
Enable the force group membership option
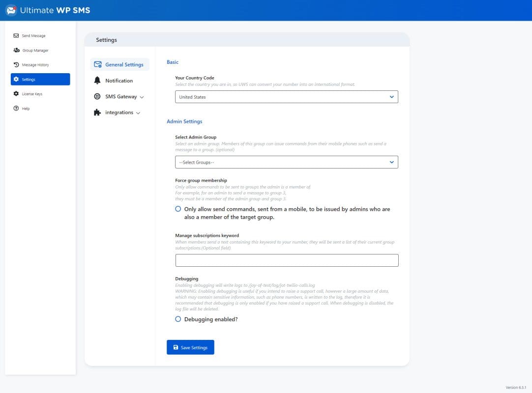click(178, 209)
